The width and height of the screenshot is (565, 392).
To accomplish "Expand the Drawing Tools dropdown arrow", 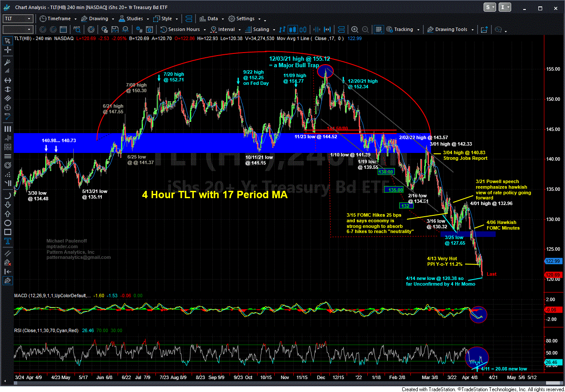I will tap(472, 30).
